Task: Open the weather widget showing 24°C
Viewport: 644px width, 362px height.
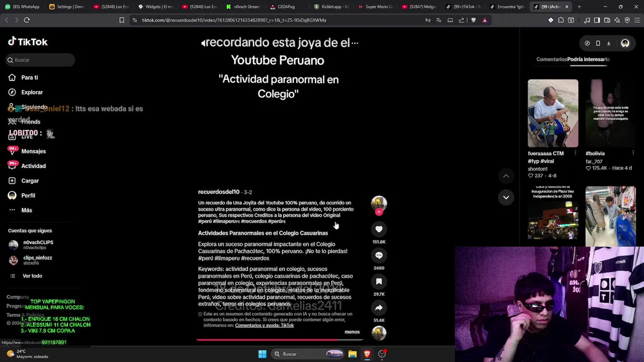Action: (28, 354)
